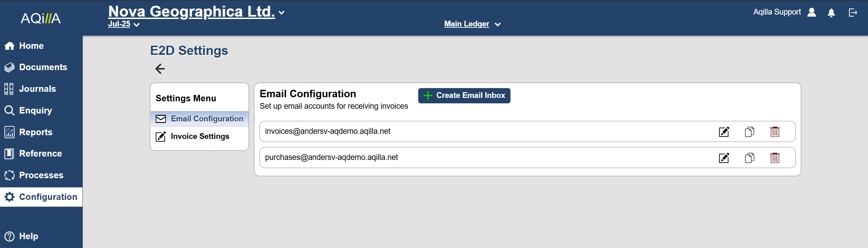Go to Reports in the sidebar
This screenshot has height=248, width=868.
coord(36,132)
